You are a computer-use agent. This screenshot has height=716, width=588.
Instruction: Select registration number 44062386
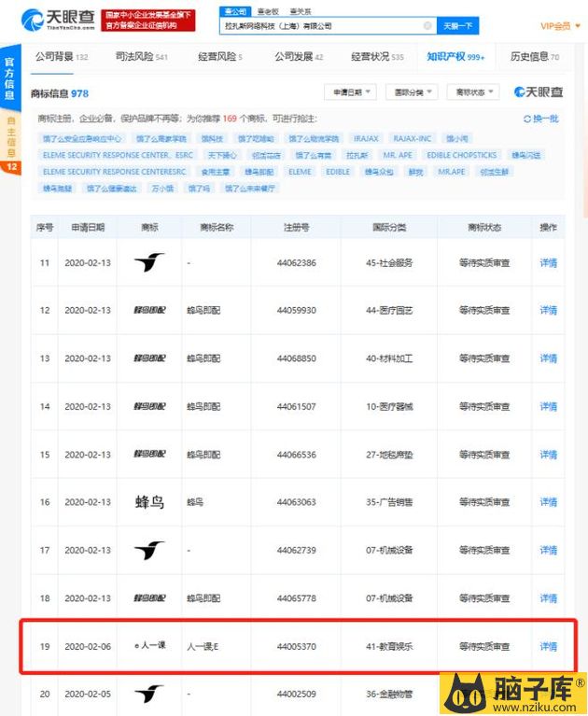(x=296, y=263)
